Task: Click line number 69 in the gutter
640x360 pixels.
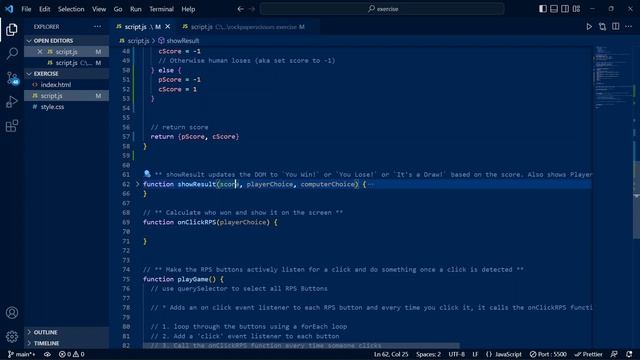Action: coord(126,222)
